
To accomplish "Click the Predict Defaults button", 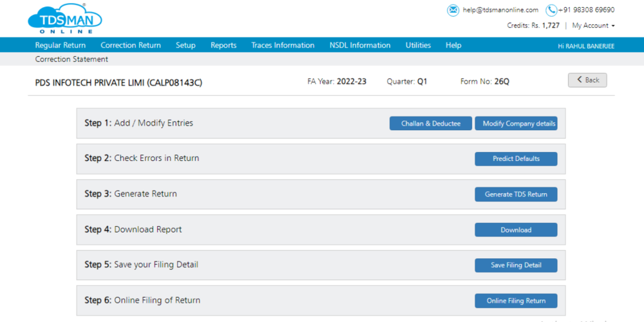I will click(516, 159).
